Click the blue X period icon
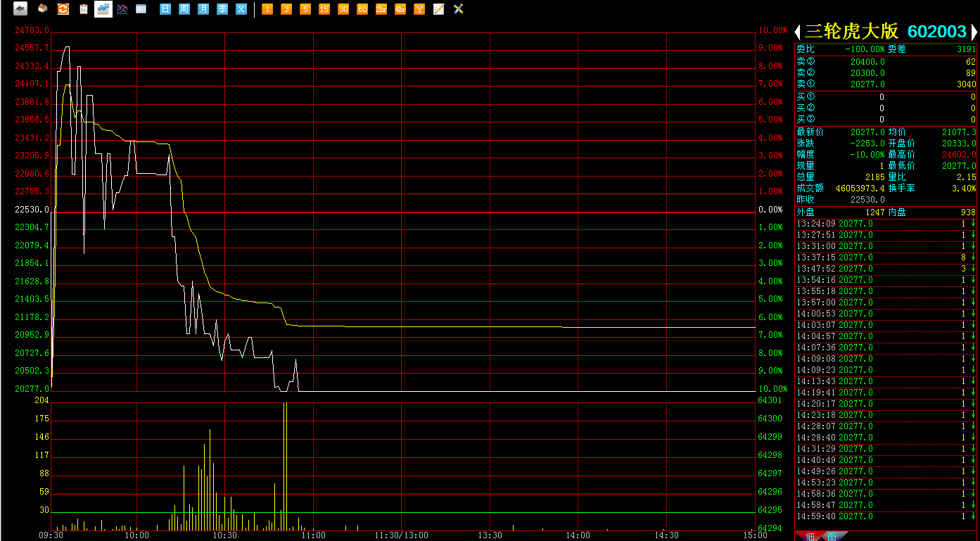The width and height of the screenshot is (980, 541). (241, 9)
